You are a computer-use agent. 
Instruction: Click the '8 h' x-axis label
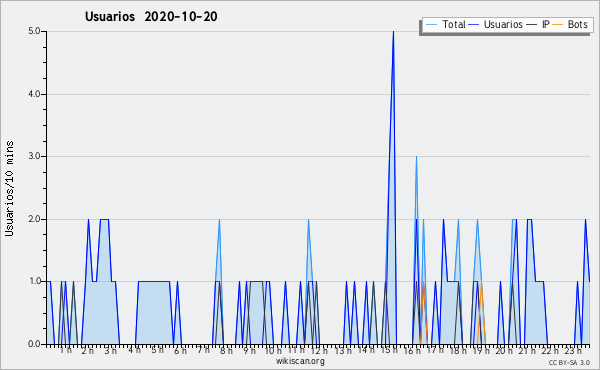tap(226, 351)
